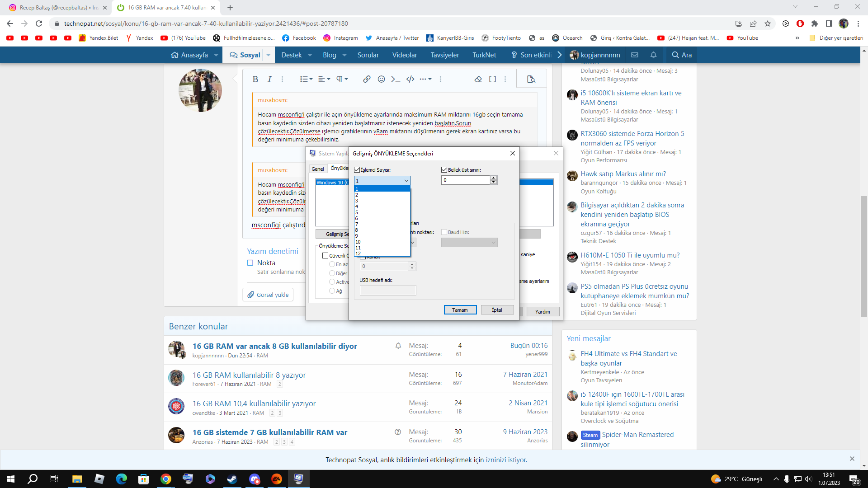The width and height of the screenshot is (868, 488).
Task: Open the emoji smiley picker
Action: pyautogui.click(x=381, y=79)
